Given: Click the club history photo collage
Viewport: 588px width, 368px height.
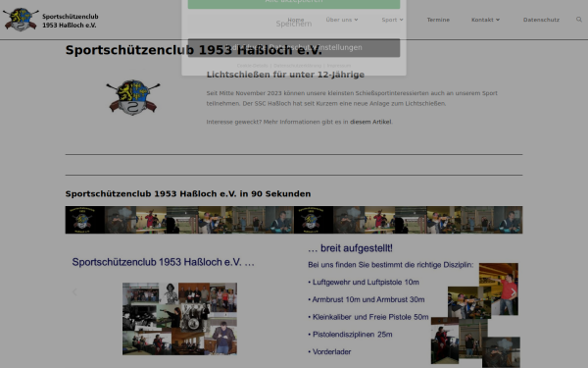Looking at the screenshot, I should [x=179, y=318].
